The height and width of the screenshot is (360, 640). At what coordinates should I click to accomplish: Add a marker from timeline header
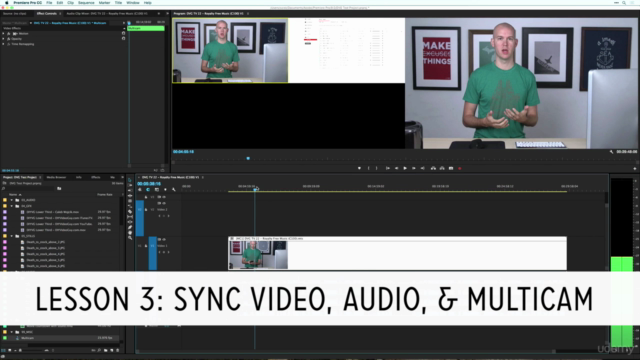pos(165,189)
